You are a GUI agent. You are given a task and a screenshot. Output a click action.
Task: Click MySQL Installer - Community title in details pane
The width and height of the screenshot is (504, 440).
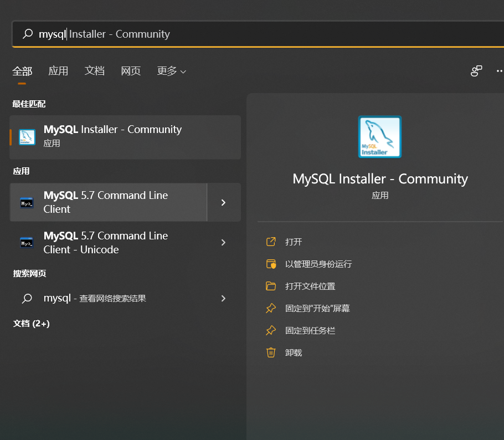point(380,179)
